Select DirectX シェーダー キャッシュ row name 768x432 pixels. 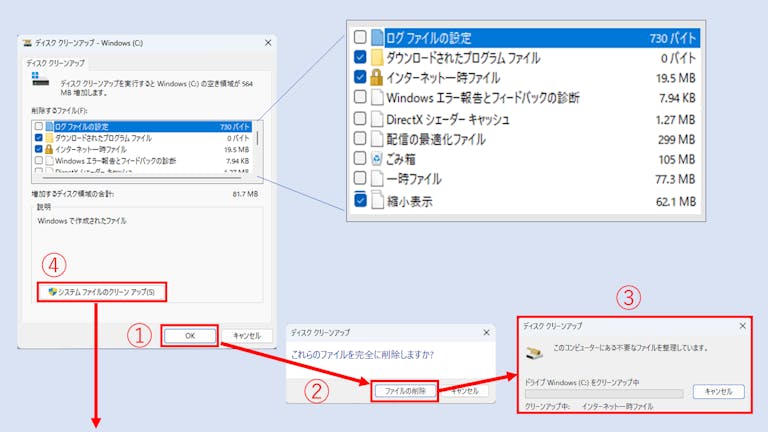[448, 119]
